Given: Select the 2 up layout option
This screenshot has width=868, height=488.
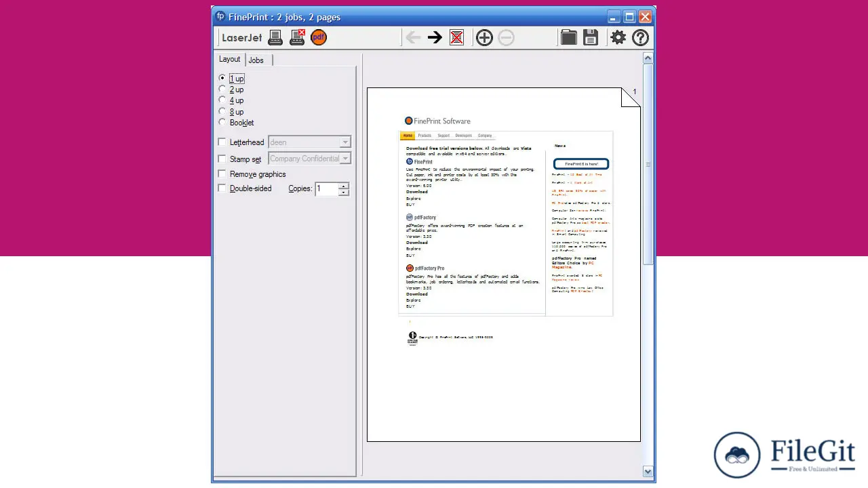Looking at the screenshot, I should pos(231,89).
